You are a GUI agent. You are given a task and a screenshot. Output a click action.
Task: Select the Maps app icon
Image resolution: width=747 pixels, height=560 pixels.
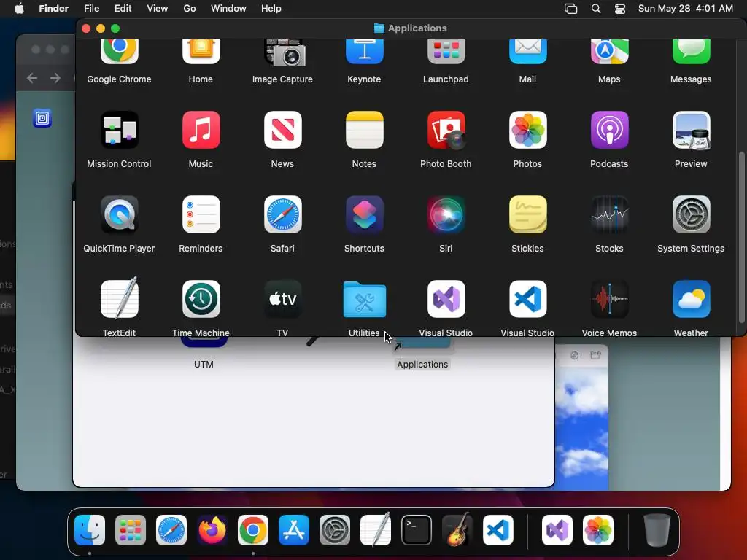tap(609, 52)
